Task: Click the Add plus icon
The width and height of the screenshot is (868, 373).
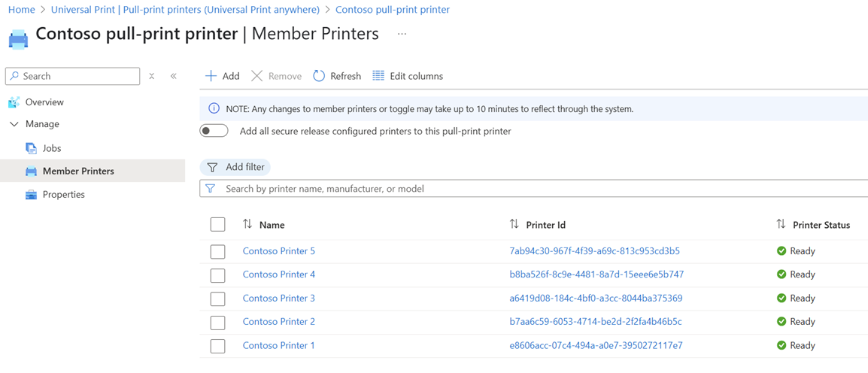Action: pos(211,76)
